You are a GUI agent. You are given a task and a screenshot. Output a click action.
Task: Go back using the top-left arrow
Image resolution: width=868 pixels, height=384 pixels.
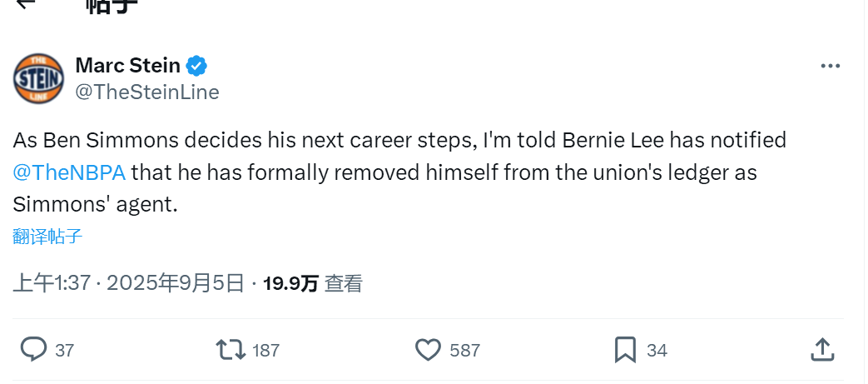(27, 3)
